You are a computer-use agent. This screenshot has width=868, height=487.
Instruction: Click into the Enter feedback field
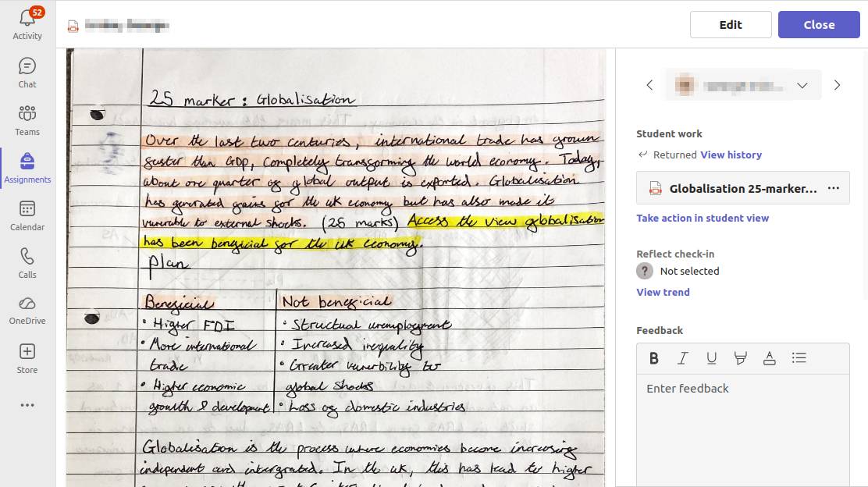tap(743, 430)
